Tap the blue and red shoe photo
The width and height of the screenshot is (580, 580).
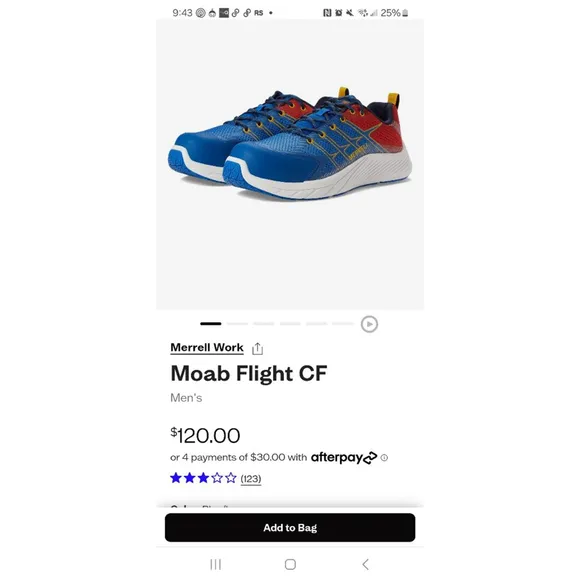point(290,144)
